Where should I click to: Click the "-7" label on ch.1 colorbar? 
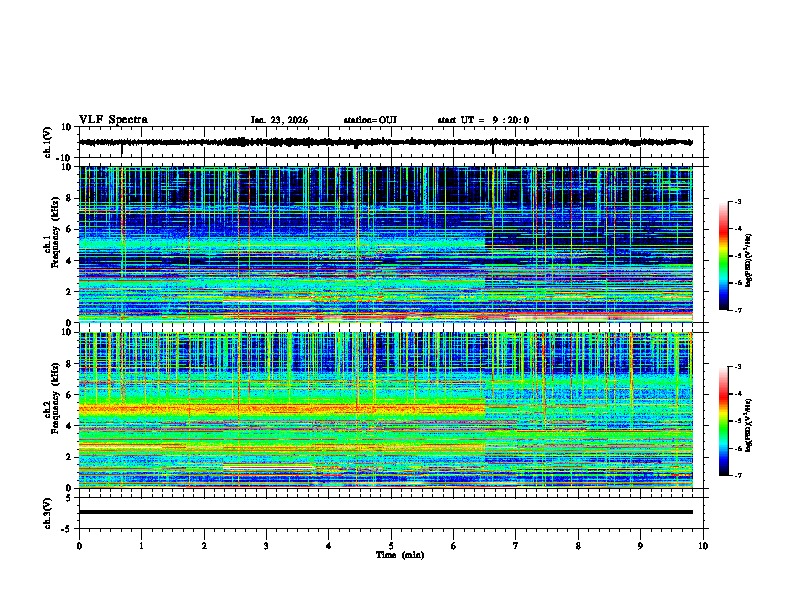tap(738, 310)
